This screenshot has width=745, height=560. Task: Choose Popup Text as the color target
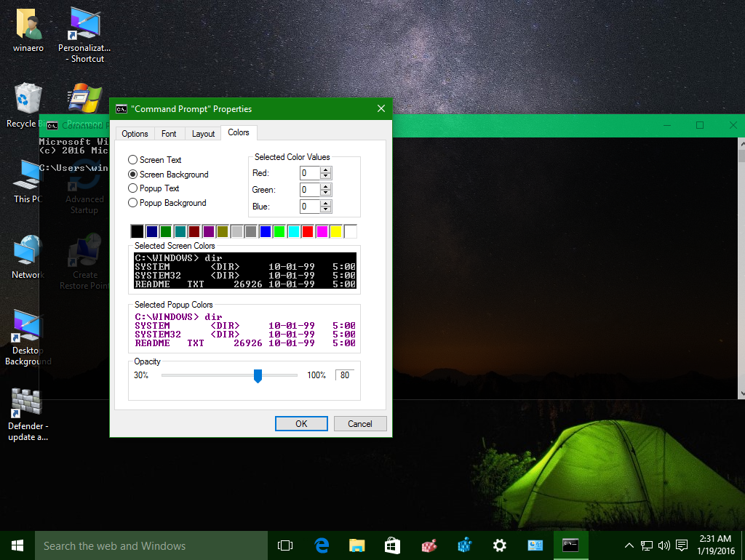point(133,188)
